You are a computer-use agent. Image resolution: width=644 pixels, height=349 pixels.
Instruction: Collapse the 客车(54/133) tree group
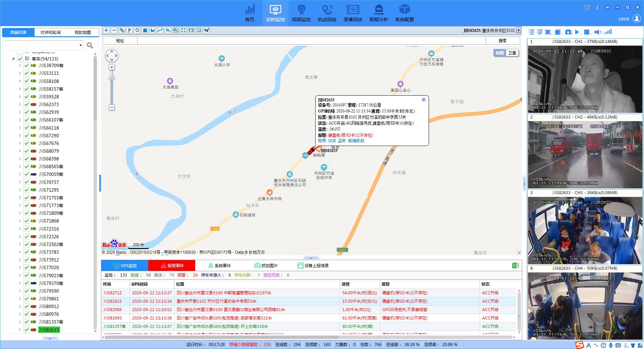13,59
